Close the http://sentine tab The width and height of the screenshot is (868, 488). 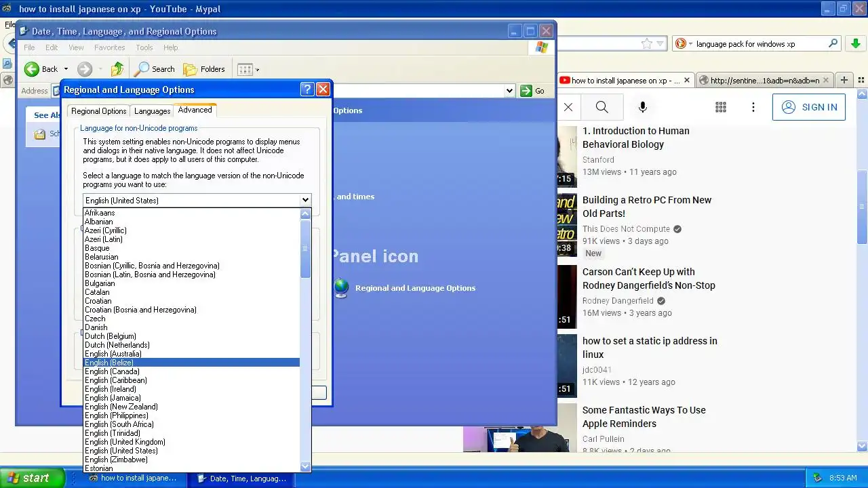826,80
